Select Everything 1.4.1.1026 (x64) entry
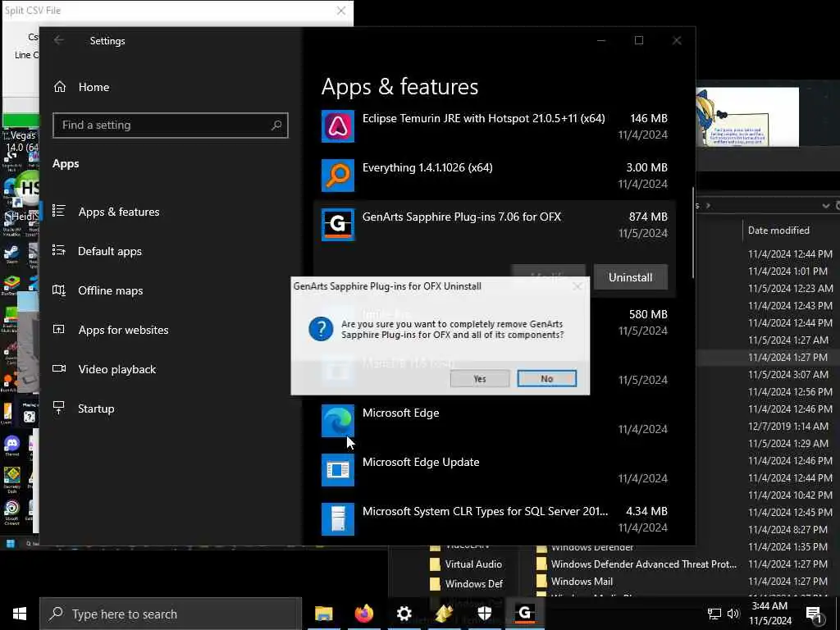The width and height of the screenshot is (840, 630). pos(494,176)
